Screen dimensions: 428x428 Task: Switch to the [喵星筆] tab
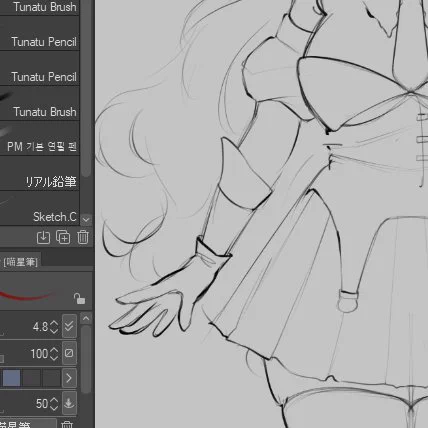click(20, 262)
